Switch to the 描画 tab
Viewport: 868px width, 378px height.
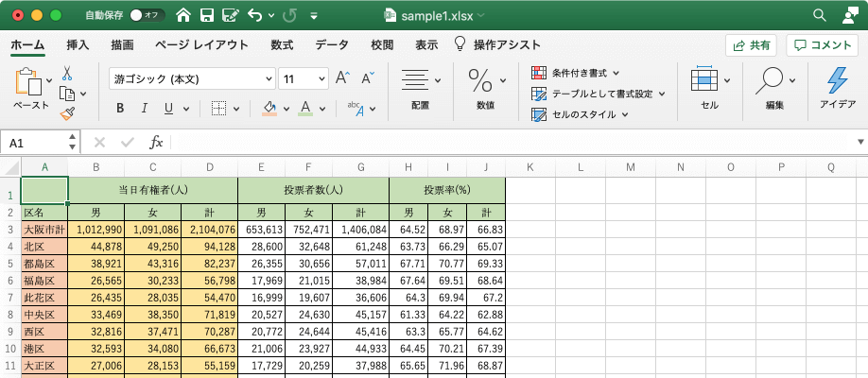122,45
